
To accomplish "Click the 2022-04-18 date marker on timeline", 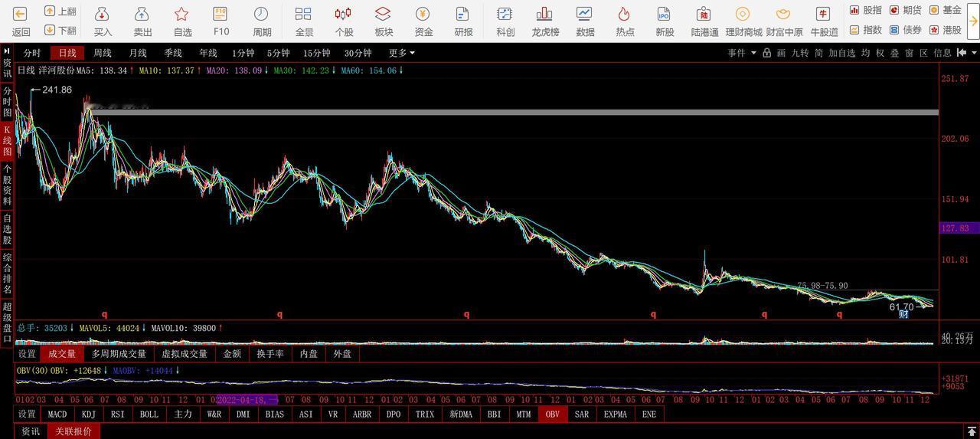I will coord(247,399).
